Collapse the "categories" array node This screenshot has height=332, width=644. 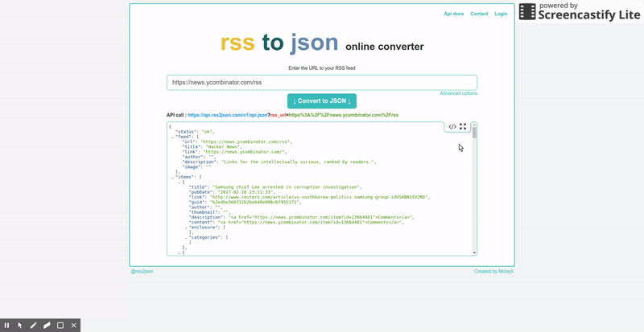pos(186,238)
